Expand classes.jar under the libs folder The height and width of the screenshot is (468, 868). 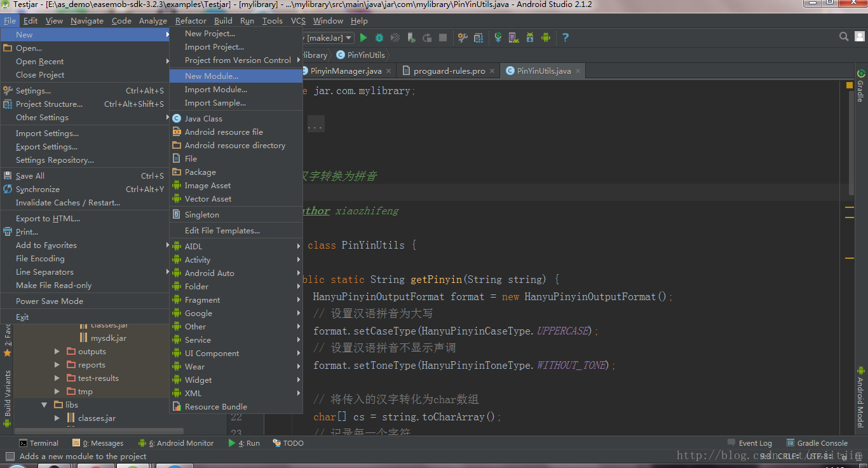[x=57, y=418]
